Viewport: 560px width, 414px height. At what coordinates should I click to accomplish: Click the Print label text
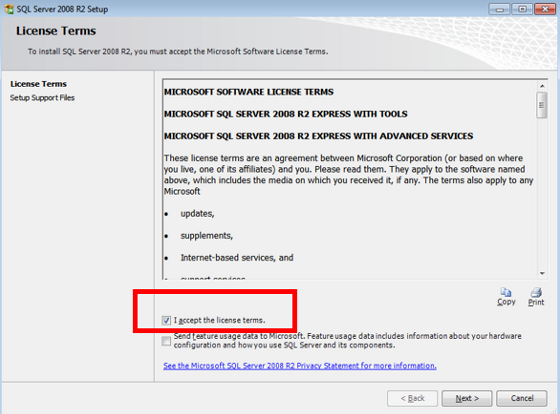(536, 302)
